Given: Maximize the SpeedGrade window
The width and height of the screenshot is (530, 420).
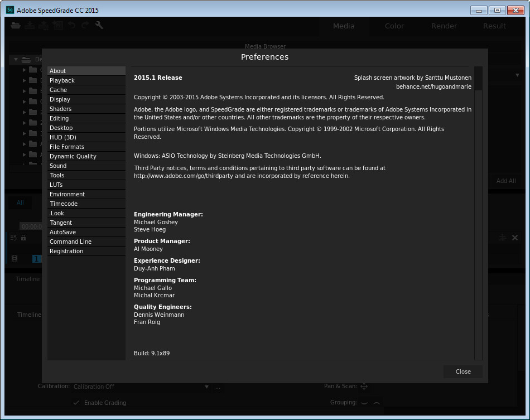Looking at the screenshot, I should [x=497, y=11].
